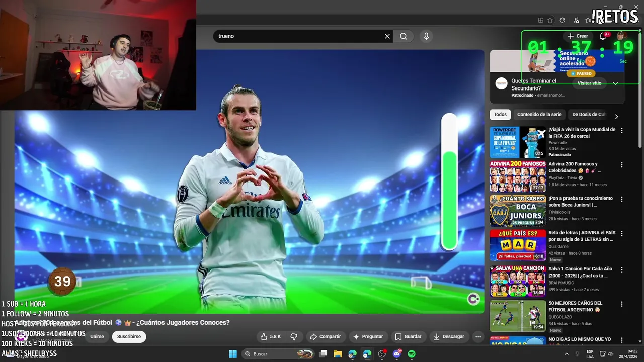Viewport: 644px width, 362px height.
Task: Open the clock showing 04:22
Action: [628, 354]
